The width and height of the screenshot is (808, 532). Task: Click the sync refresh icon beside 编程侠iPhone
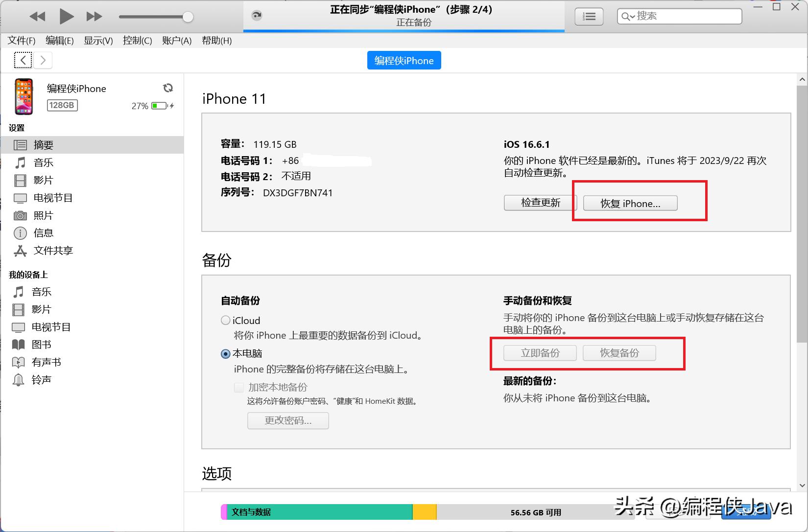[168, 88]
